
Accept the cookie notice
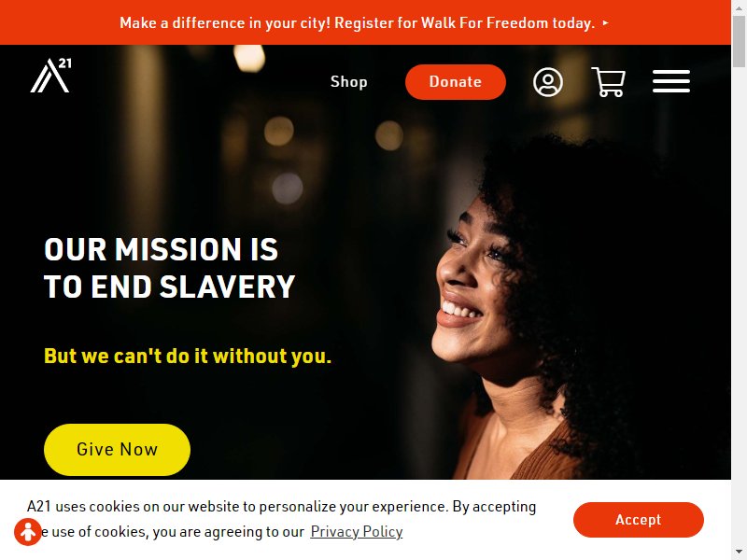pyautogui.click(x=639, y=520)
